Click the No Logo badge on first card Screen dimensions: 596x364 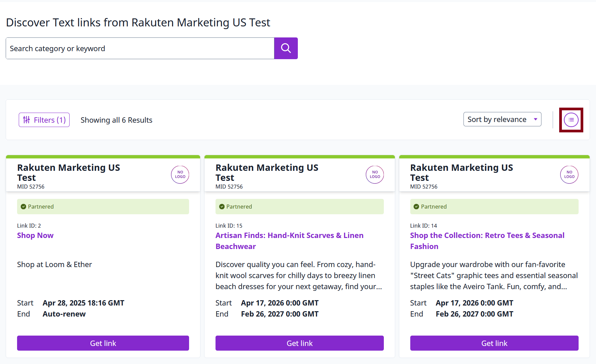click(x=180, y=174)
